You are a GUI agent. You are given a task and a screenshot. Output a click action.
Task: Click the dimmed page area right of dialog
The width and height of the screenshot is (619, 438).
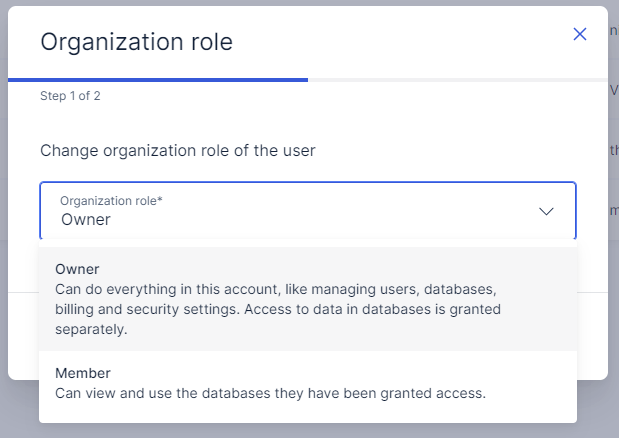[613, 300]
